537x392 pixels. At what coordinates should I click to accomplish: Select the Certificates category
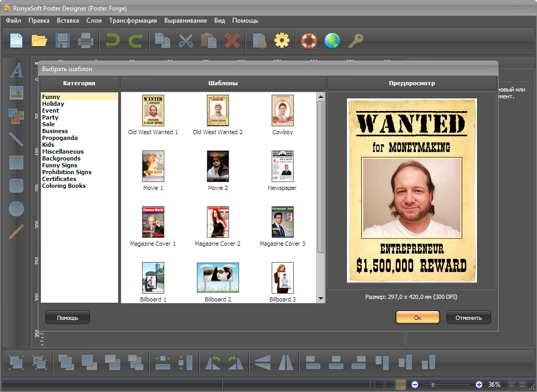tap(59, 179)
